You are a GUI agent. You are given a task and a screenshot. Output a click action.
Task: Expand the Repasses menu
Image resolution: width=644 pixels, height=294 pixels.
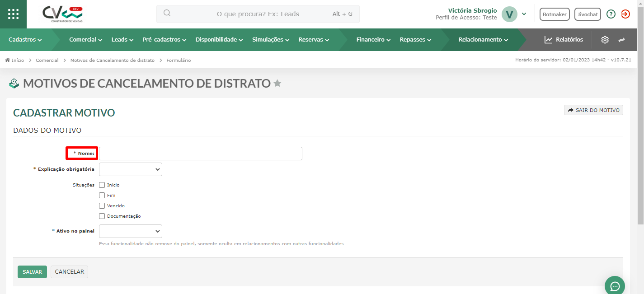point(416,40)
